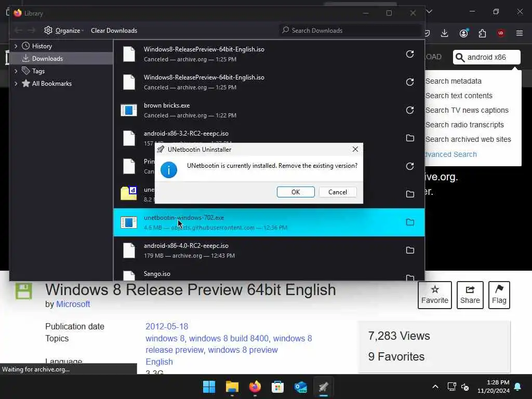Viewport: 532px width, 399px height.
Task: Open the Firefox tab list dropdown arrow
Action: (429, 11)
